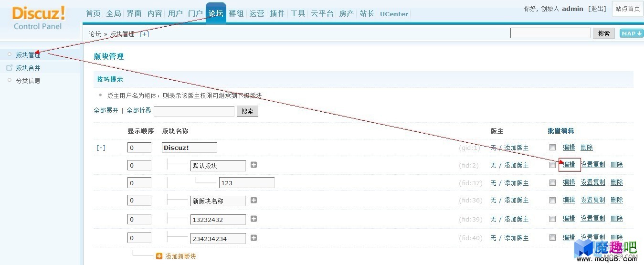Click the Discuz! Control Panel logo
The width and height of the screenshot is (644, 265).
[38, 18]
